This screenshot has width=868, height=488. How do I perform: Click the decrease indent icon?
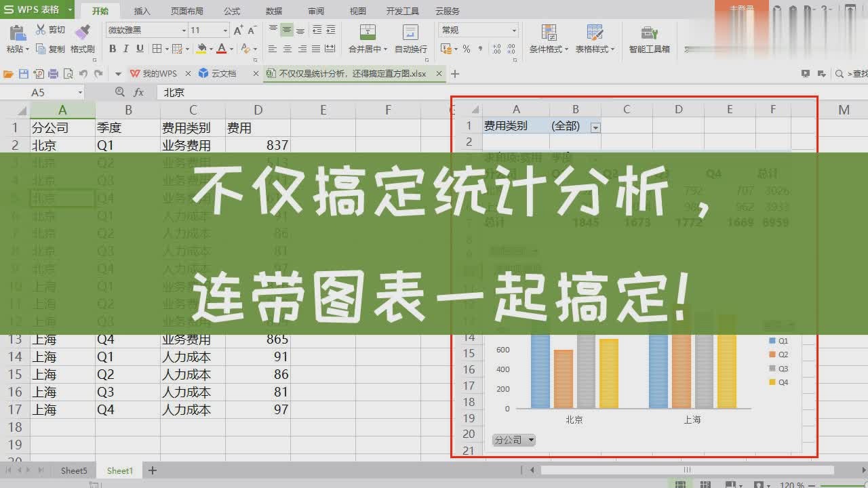click(x=317, y=30)
